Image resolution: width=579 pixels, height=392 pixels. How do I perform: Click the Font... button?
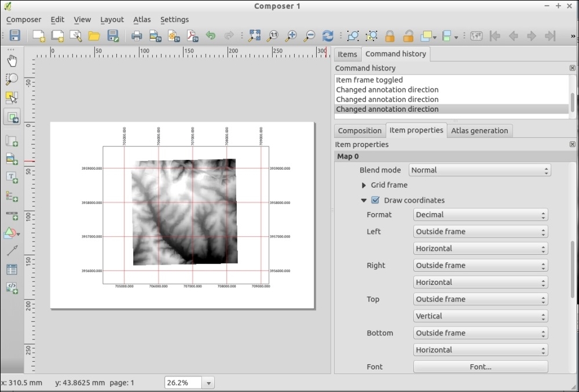click(x=481, y=367)
